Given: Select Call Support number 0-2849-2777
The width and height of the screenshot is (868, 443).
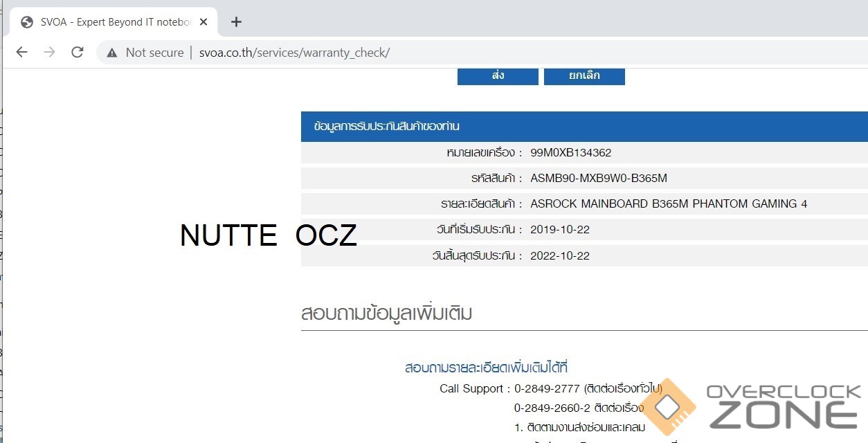Looking at the screenshot, I should [x=548, y=389].
